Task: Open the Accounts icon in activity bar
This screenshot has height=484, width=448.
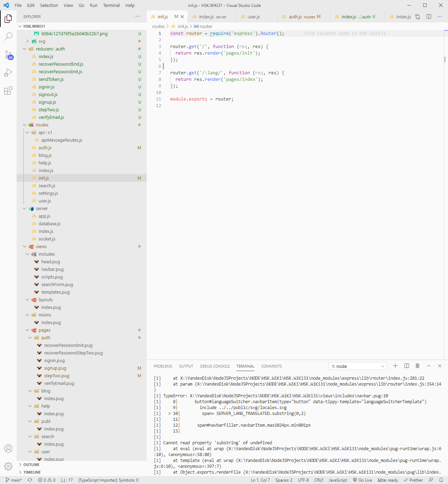Action: [x=8, y=448]
